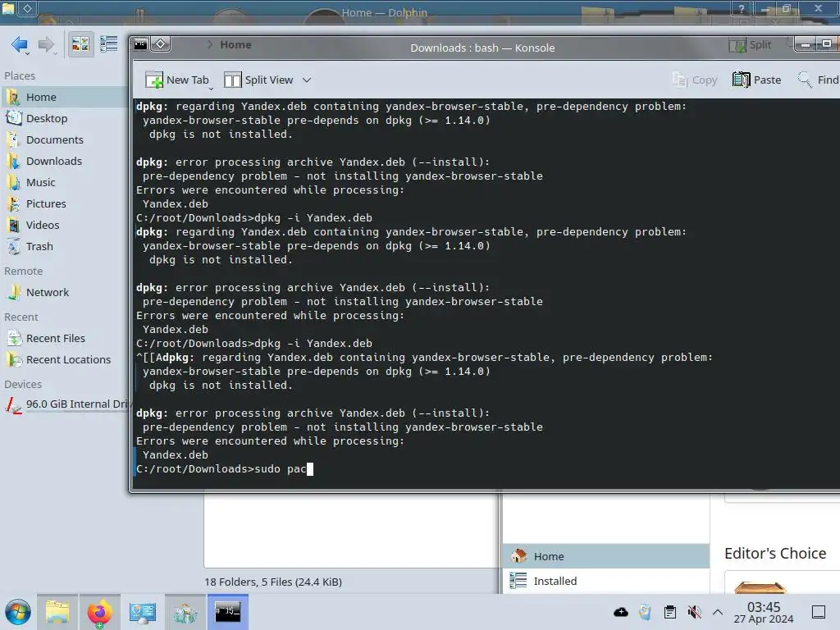Click the Home breadcrumb in Dolphin location bar
Image resolution: width=840 pixels, height=630 pixels.
pos(235,44)
